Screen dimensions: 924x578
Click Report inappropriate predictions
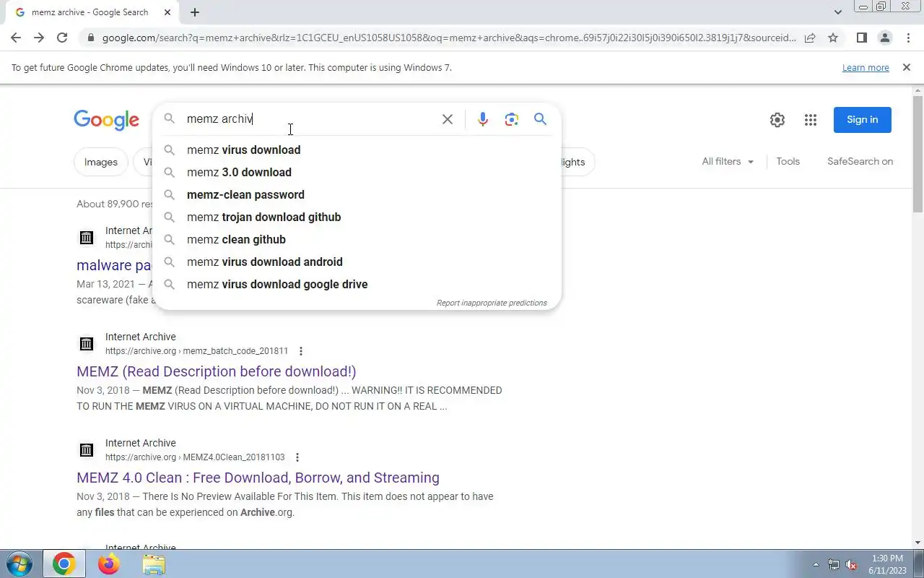pos(492,303)
